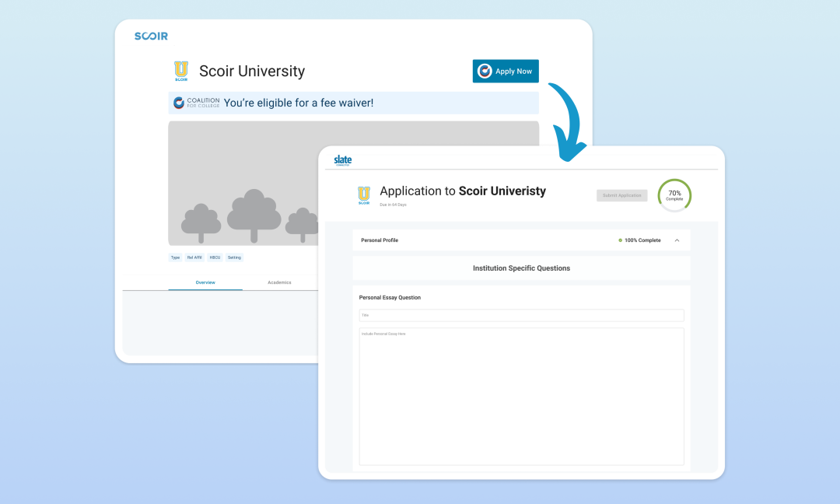Screen dimensions: 840x504
Task: Collapse the Personal Profile section
Action: pos(677,240)
